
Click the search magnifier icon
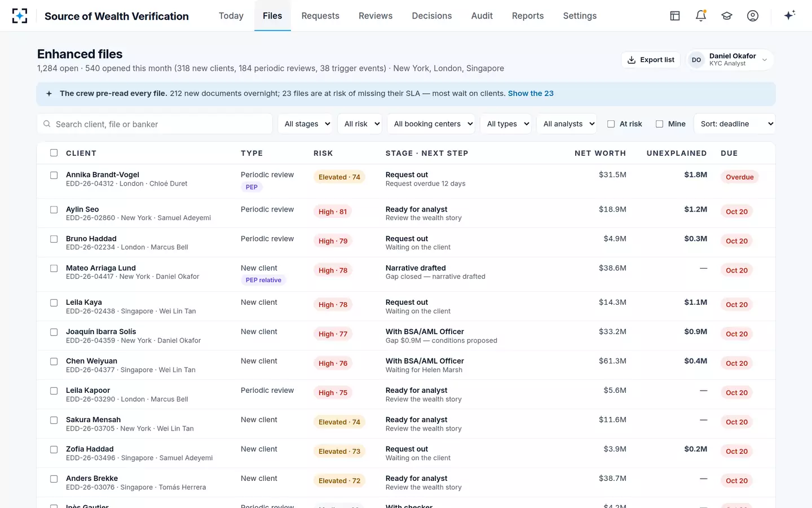[x=47, y=124]
